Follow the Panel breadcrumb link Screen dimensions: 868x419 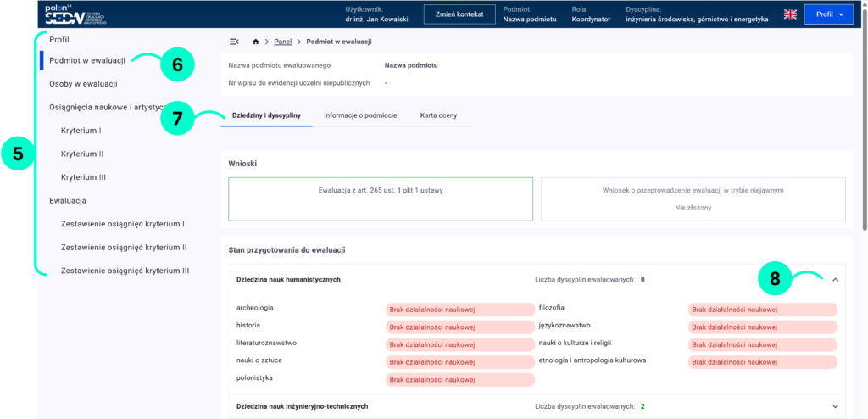point(282,42)
